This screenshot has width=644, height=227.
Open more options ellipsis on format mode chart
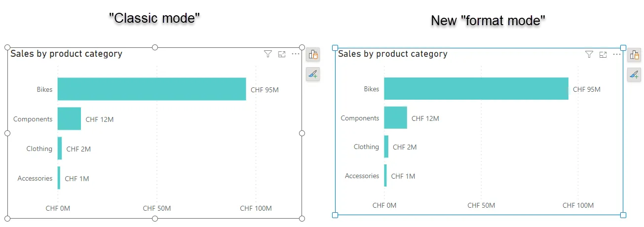(617, 54)
